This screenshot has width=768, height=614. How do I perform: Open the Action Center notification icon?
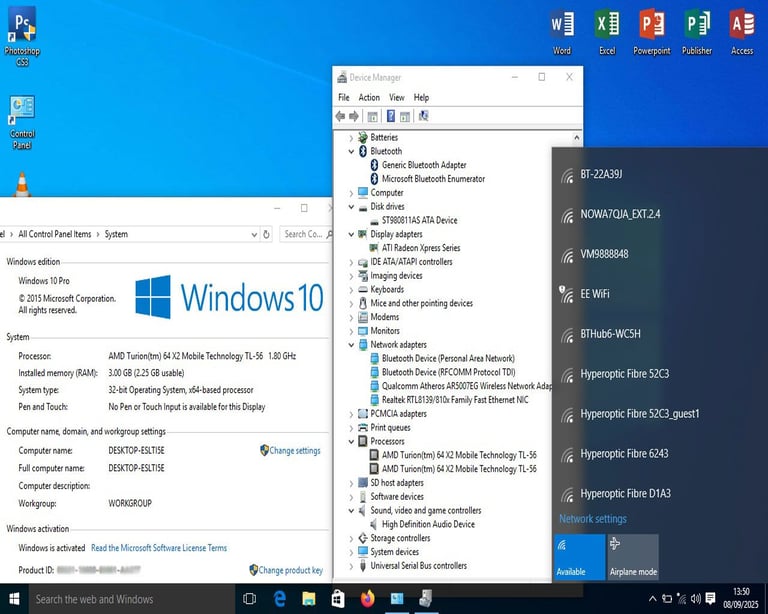[x=710, y=598]
